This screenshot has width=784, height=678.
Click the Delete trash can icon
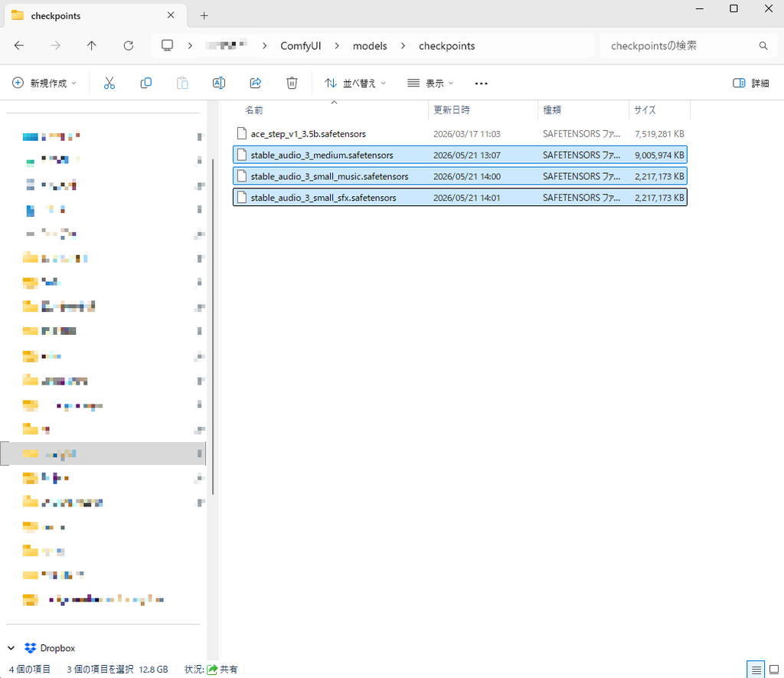click(292, 83)
